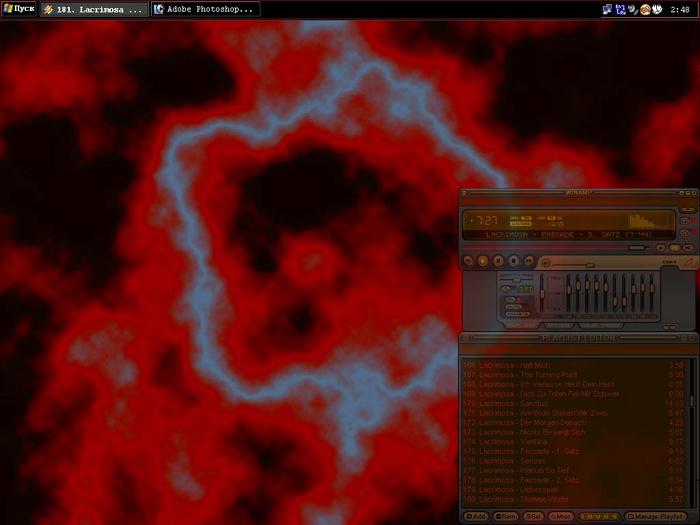This screenshot has width=700, height=525.
Task: Open the Пуск start menu
Action: click(19, 9)
